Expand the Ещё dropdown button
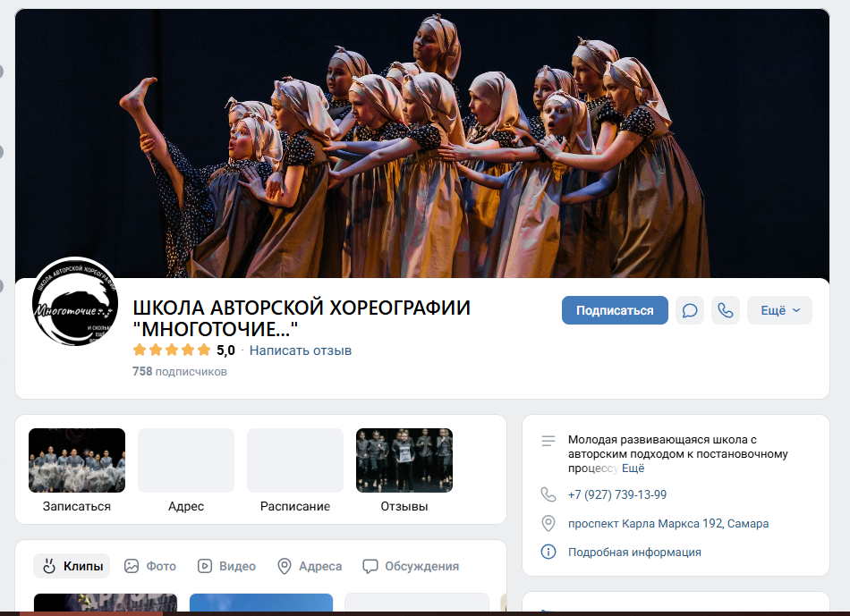 [779, 310]
